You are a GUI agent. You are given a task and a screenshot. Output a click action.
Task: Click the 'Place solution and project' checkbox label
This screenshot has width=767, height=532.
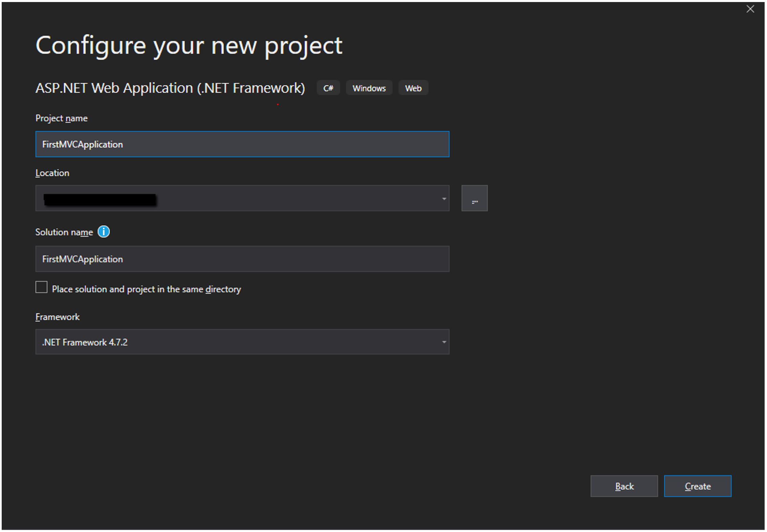click(x=146, y=289)
